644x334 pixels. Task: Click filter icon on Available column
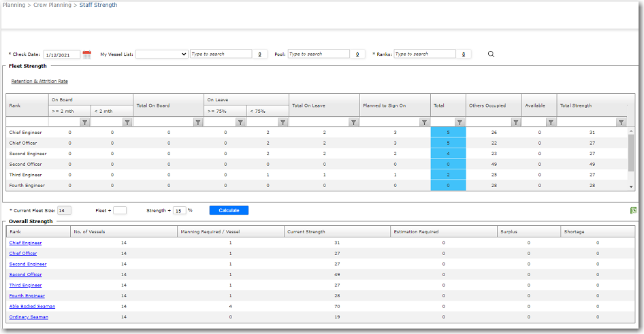[x=551, y=122]
